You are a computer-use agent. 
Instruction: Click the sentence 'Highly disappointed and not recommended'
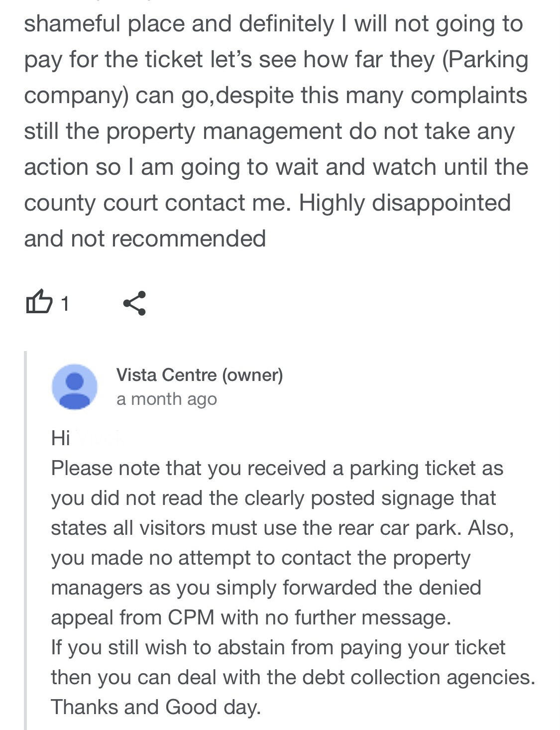tap(268, 221)
